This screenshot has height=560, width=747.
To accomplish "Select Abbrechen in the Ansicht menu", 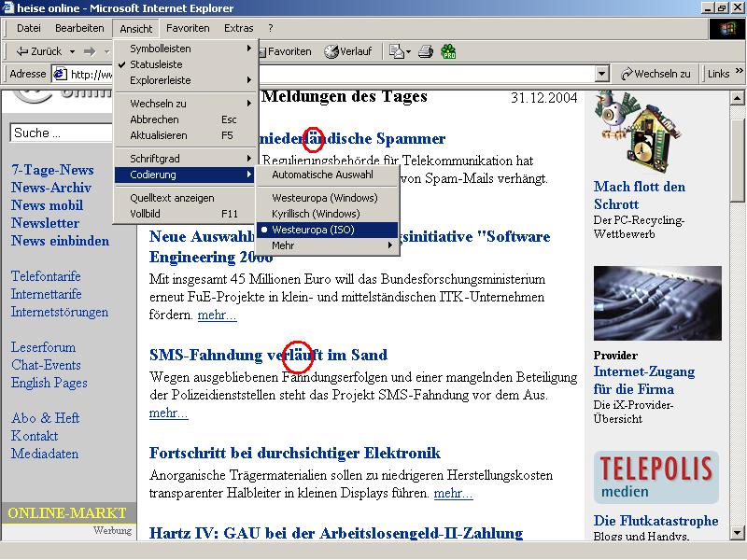I will (186, 119).
